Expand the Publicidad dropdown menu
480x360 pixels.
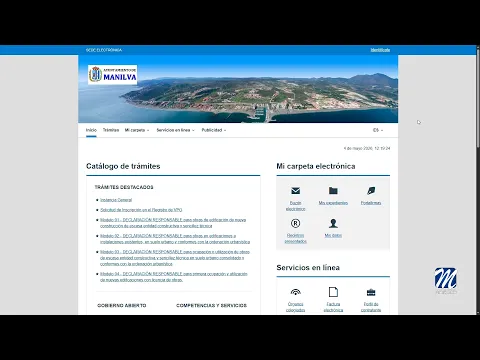pyautogui.click(x=214, y=130)
